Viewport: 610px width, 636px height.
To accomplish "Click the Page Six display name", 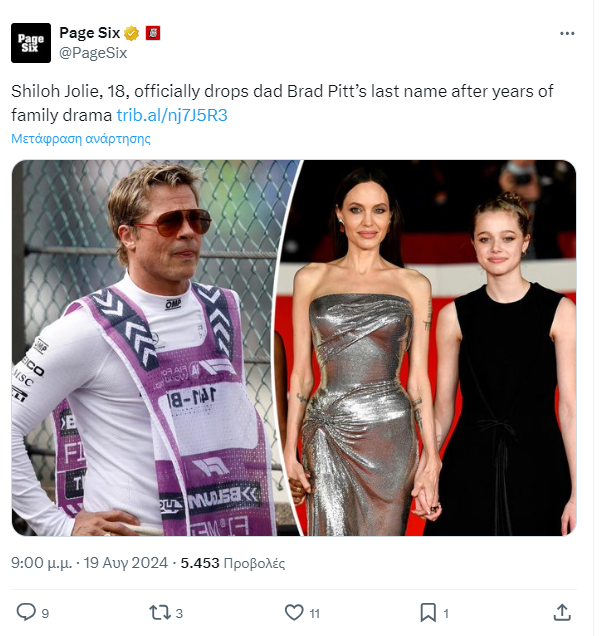I will point(90,33).
